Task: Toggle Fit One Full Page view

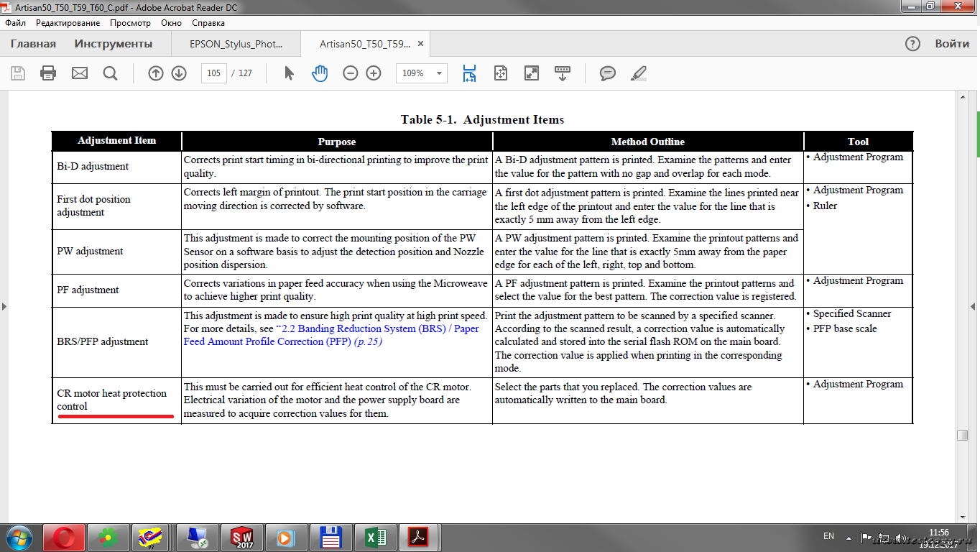Action: tap(501, 73)
